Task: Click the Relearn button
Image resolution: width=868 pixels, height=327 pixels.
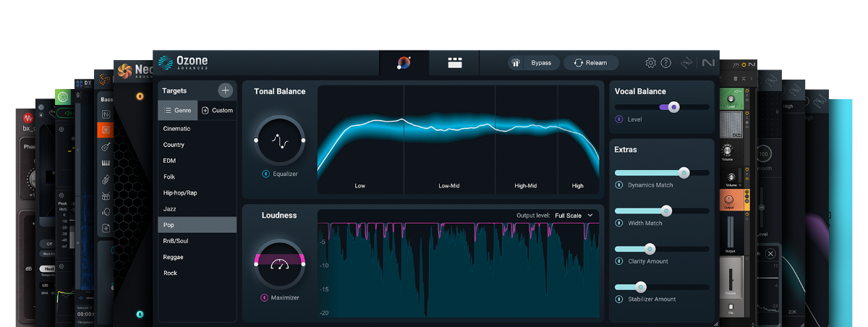Action: coord(591,63)
